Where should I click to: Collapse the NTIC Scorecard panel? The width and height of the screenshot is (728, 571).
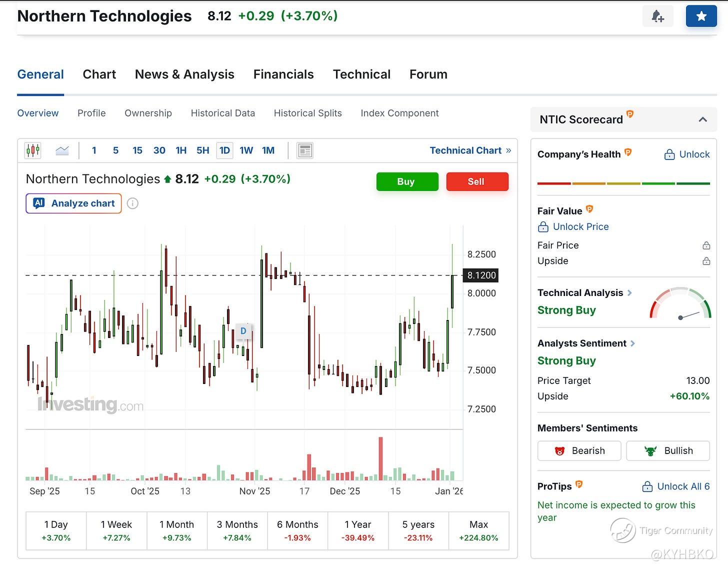click(x=702, y=119)
